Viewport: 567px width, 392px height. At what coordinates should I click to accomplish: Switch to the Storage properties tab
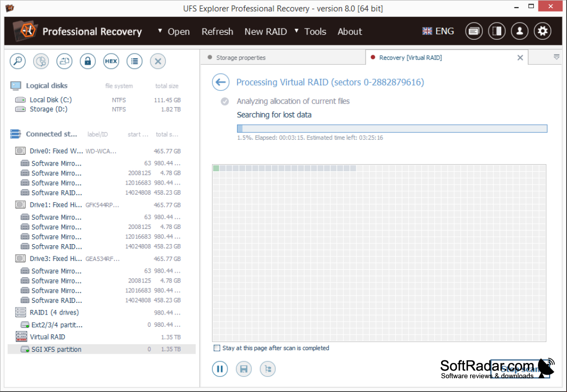tap(283, 58)
